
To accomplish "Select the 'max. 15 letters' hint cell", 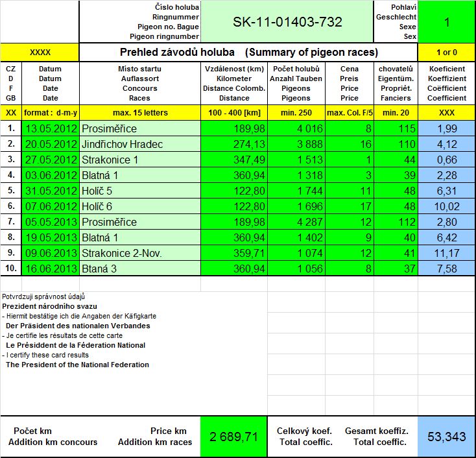I will click(140, 113).
